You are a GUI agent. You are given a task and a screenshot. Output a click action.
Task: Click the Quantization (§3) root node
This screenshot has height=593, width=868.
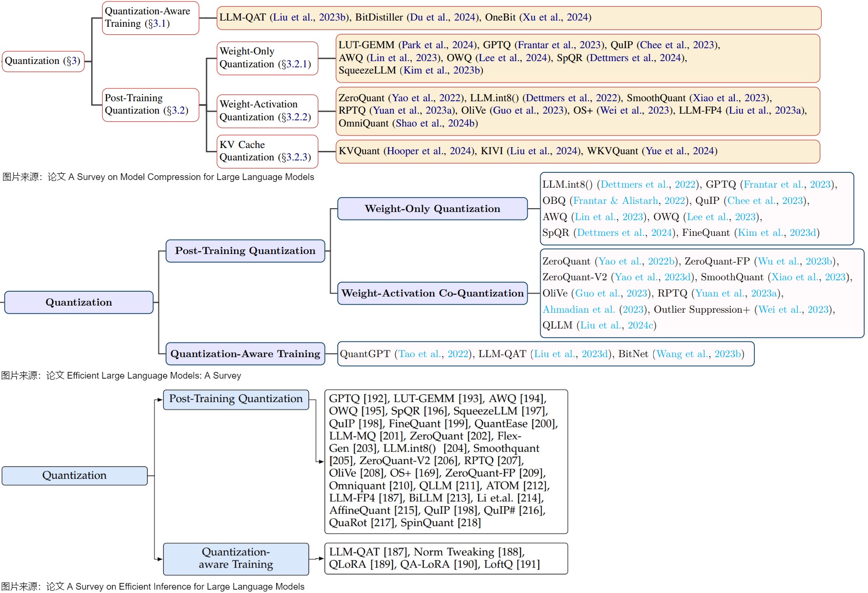43,61
